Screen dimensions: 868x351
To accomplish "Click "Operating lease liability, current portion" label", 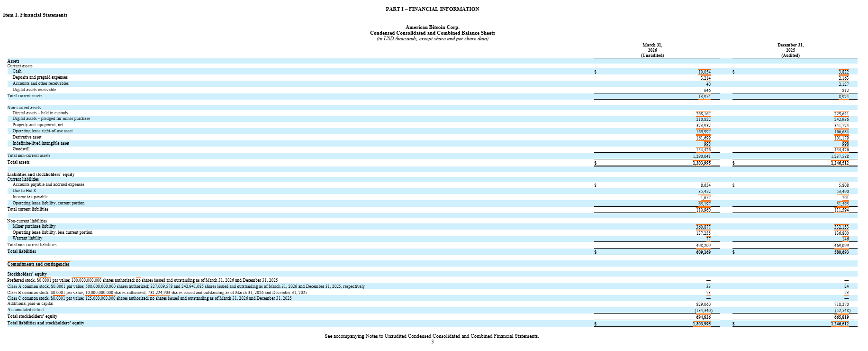I will [x=48, y=203].
